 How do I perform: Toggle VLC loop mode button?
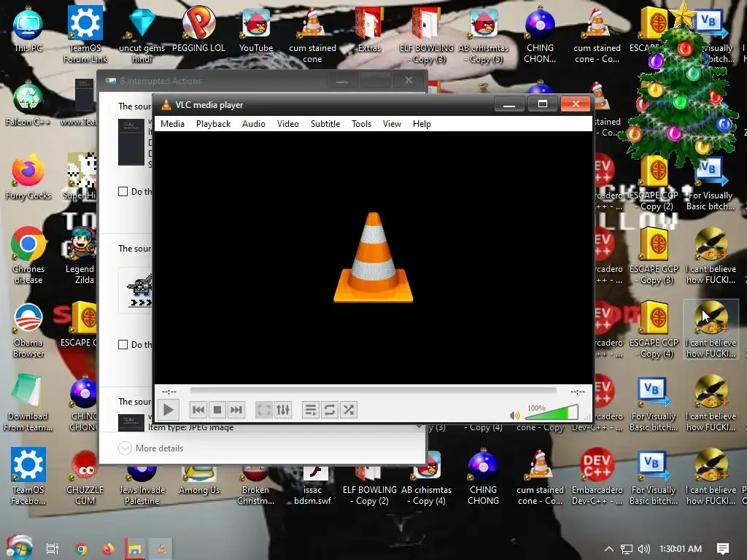click(330, 410)
